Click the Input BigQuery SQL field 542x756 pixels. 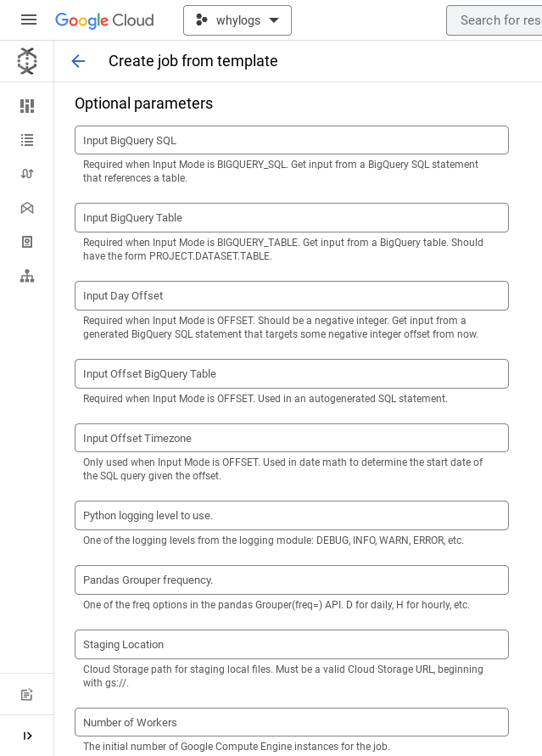point(292,140)
